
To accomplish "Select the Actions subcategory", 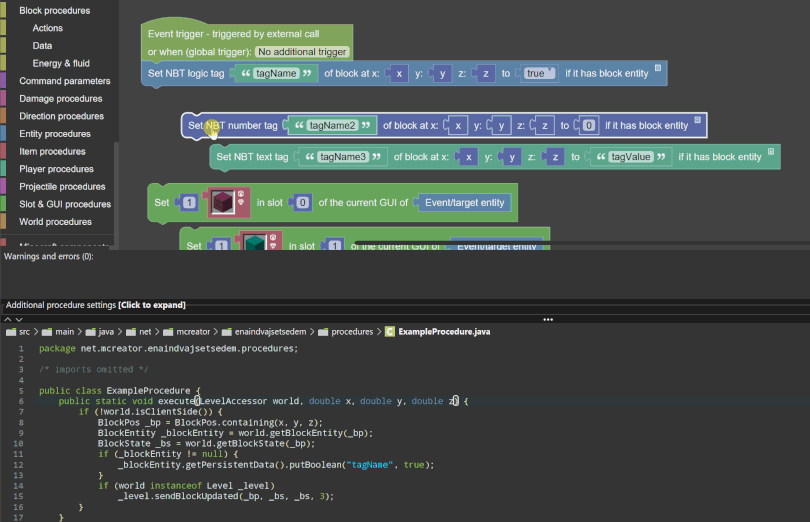I will (48, 28).
